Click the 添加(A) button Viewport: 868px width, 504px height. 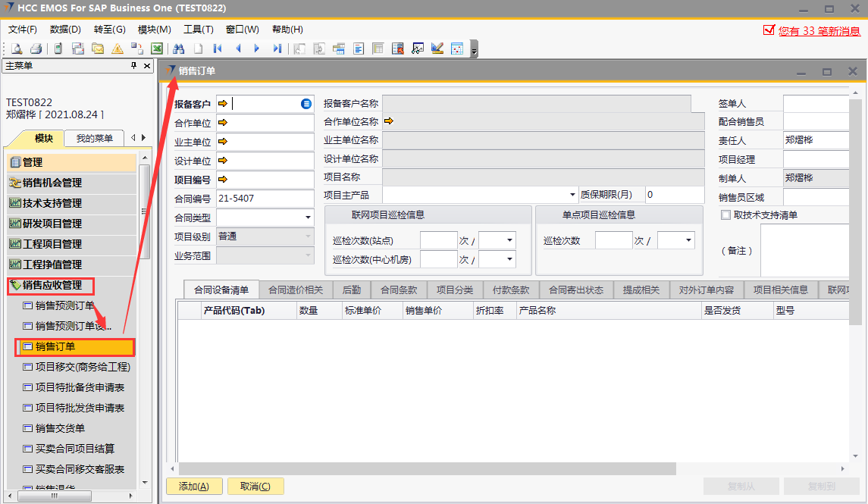(194, 487)
